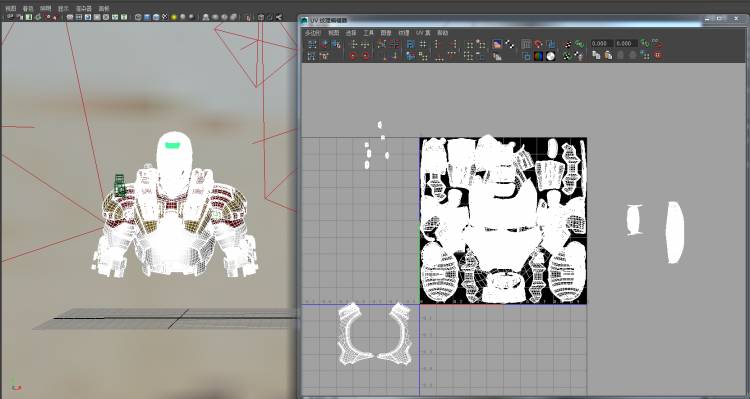Open the UV集 menu in UV editor

[x=423, y=33]
